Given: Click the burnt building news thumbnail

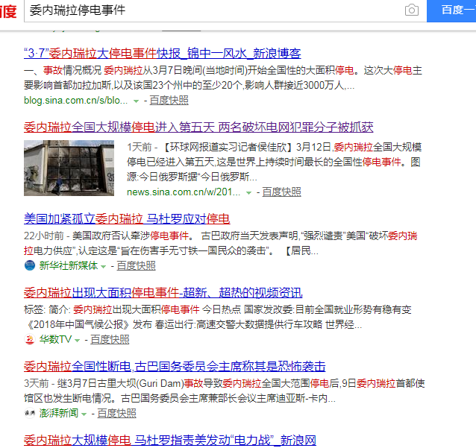Looking at the screenshot, I should [x=69, y=168].
